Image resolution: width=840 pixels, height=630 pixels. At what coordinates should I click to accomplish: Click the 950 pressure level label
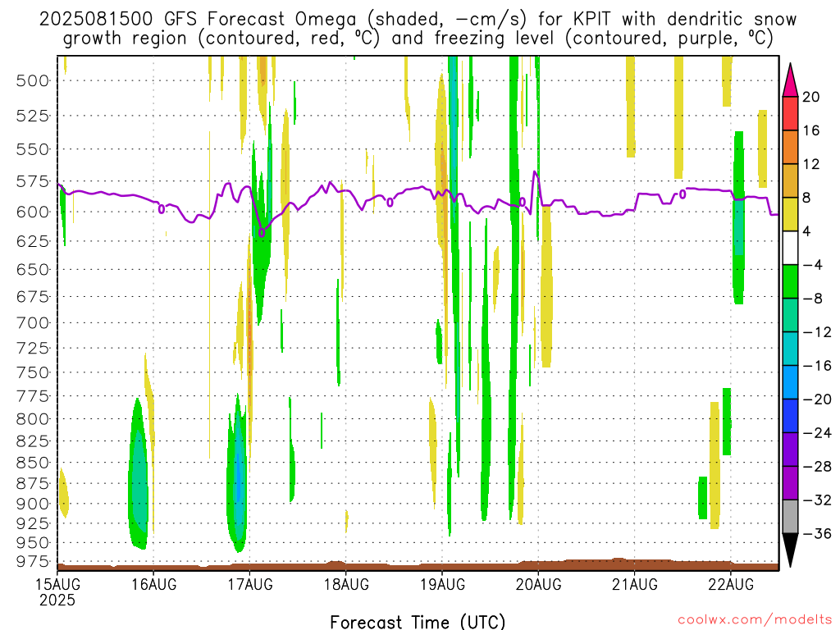click(32, 543)
